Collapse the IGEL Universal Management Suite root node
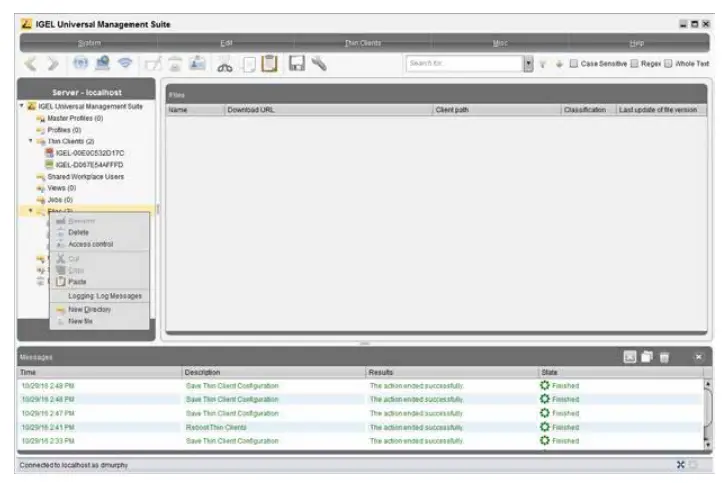The width and height of the screenshot is (724, 483). (x=22, y=106)
